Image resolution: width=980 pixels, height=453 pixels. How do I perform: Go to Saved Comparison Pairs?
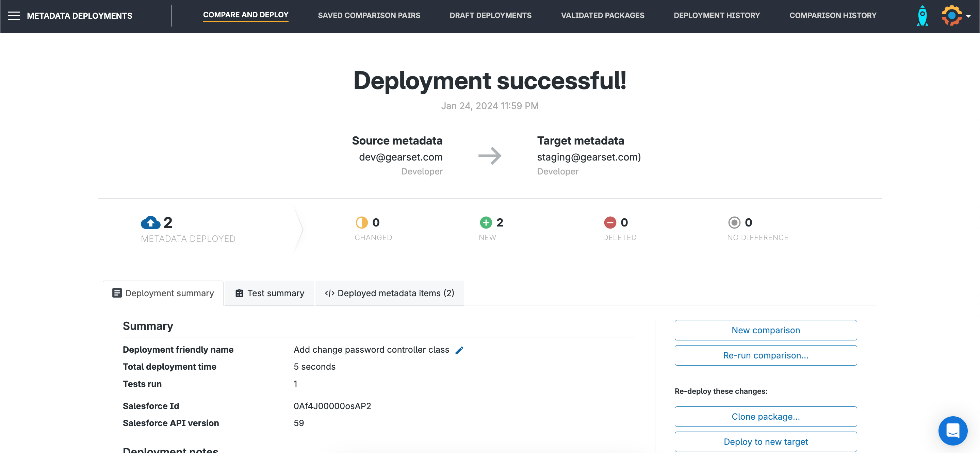369,16
